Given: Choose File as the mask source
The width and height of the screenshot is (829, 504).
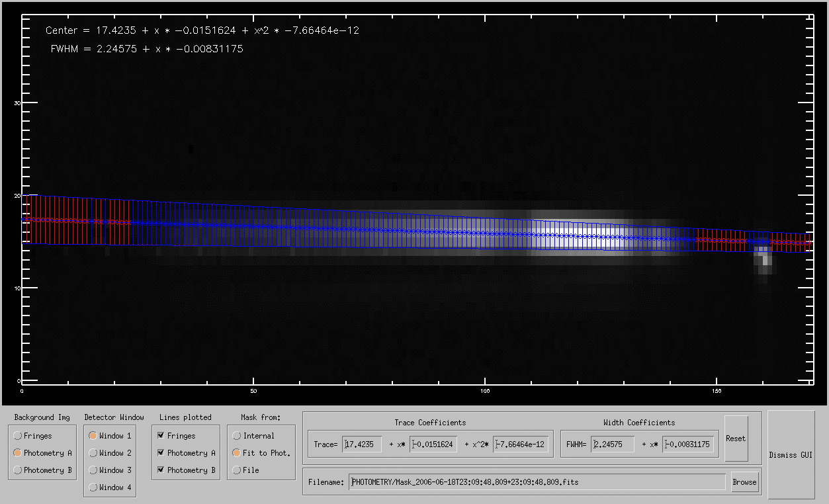Looking at the screenshot, I should (236, 470).
